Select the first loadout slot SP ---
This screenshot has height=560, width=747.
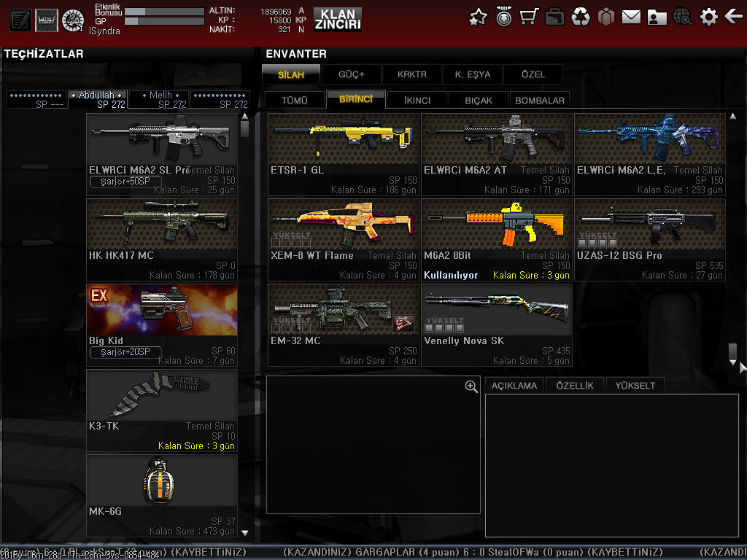pos(36,99)
